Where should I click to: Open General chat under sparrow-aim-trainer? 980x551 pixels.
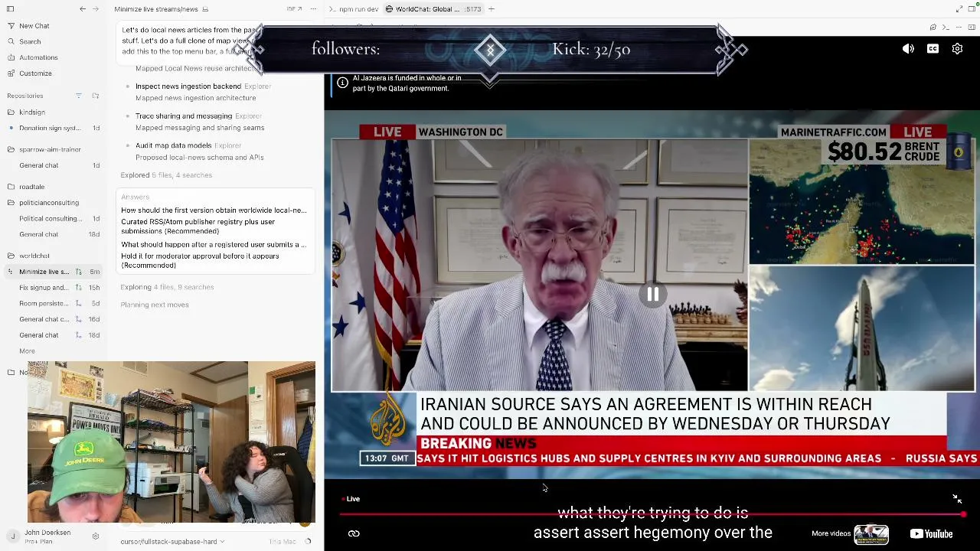pyautogui.click(x=54, y=165)
